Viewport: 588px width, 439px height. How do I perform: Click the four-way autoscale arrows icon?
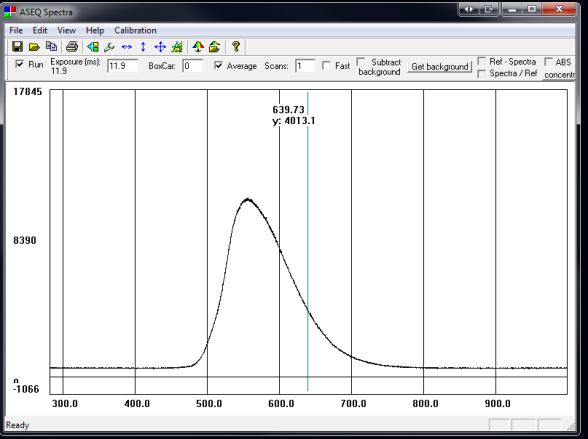(x=160, y=47)
